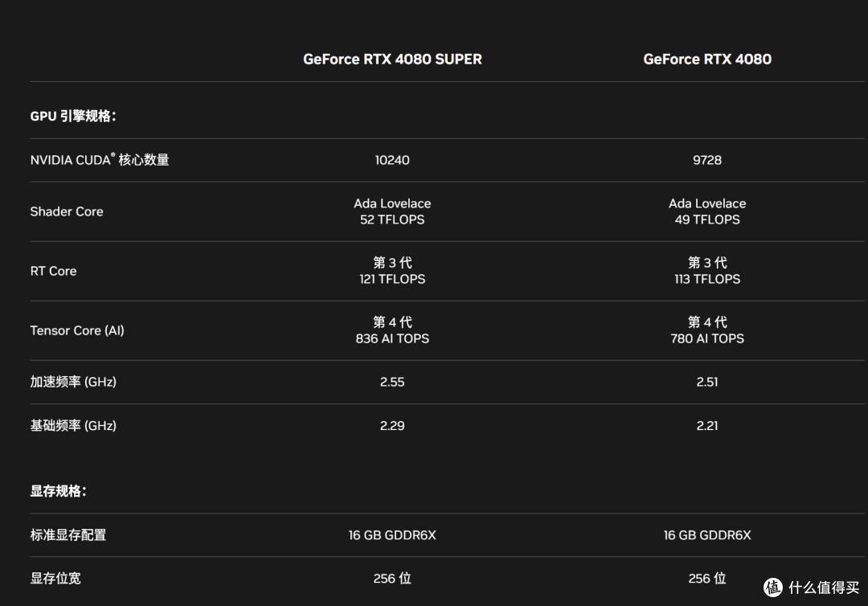Click the Shader Core row label
The height and width of the screenshot is (606, 868).
point(67,211)
